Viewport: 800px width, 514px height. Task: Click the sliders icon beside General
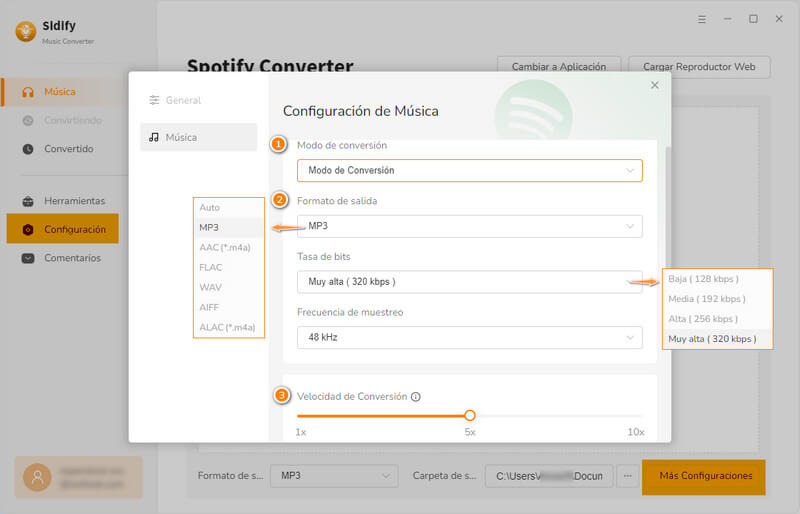[154, 101]
